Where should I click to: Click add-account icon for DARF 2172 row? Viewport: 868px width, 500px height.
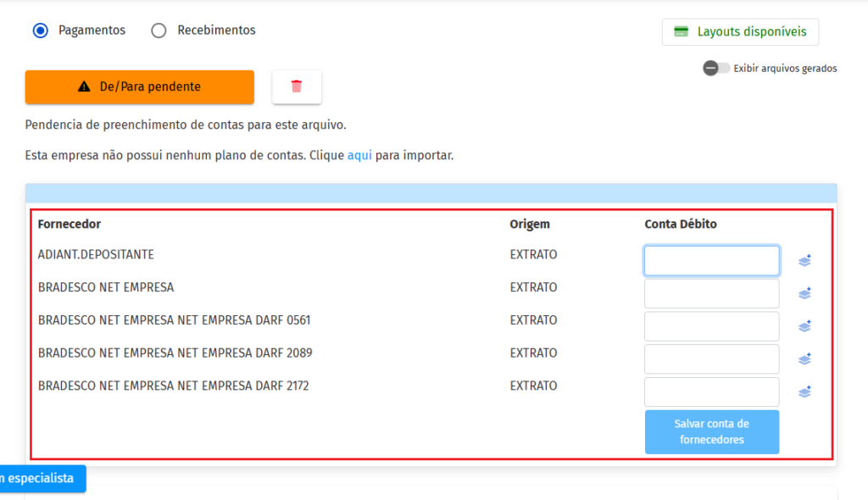pyautogui.click(x=804, y=392)
